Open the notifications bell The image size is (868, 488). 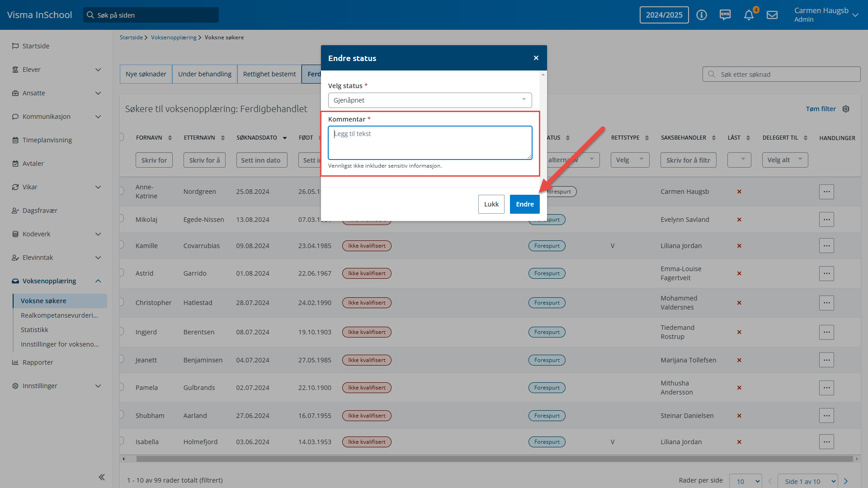pos(749,15)
